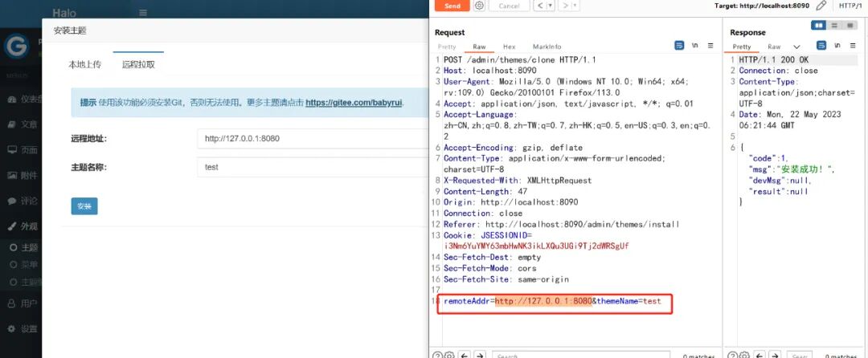Click the 远程地址 input field
This screenshot has height=358, width=868.
coord(312,139)
